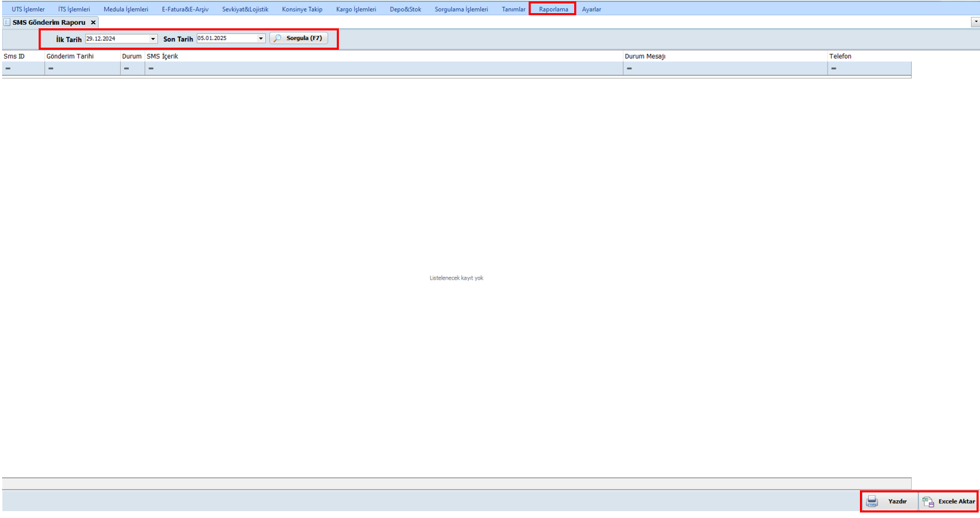
Task: Click the Excele Aktar button
Action: click(956, 501)
